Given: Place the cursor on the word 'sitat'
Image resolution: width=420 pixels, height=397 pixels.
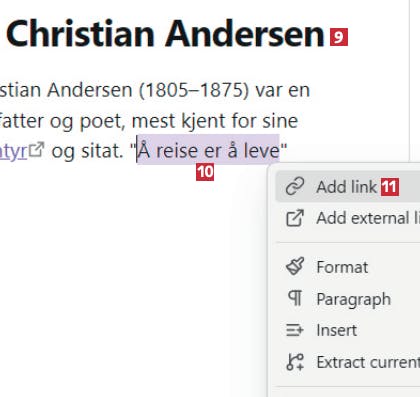Looking at the screenshot, I should coord(103,151).
